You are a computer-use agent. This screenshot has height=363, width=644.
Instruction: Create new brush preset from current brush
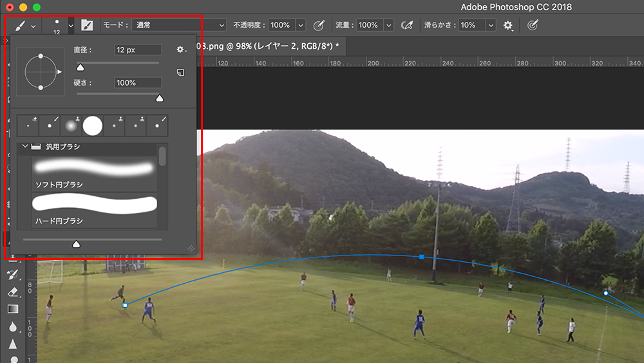pyautogui.click(x=181, y=73)
